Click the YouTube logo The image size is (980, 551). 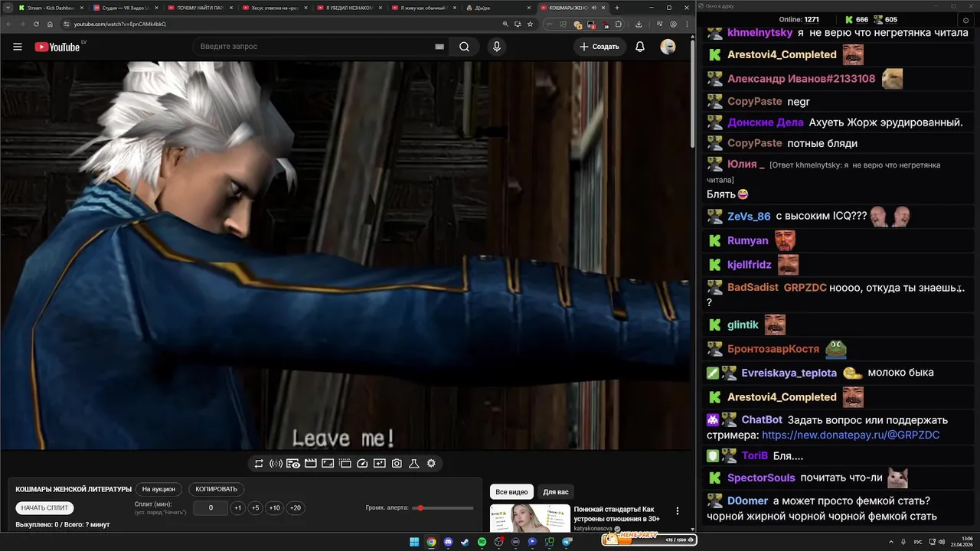coord(57,47)
